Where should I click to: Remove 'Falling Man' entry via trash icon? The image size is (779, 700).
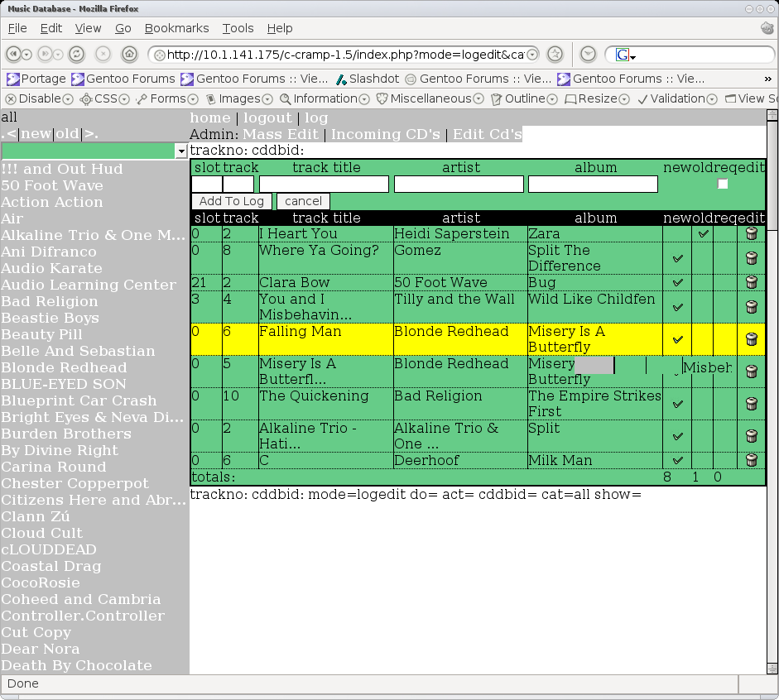pos(751,339)
